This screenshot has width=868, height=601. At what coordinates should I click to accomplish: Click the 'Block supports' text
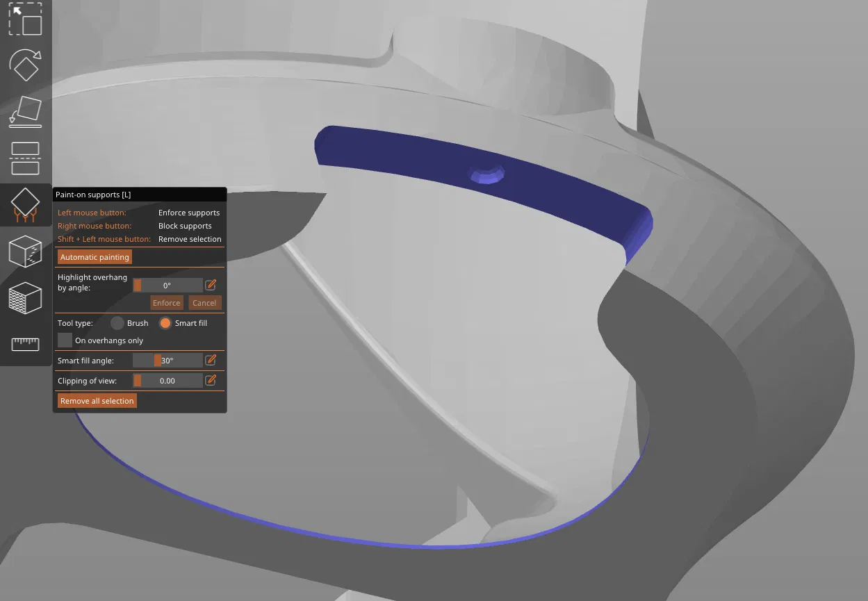(x=185, y=226)
